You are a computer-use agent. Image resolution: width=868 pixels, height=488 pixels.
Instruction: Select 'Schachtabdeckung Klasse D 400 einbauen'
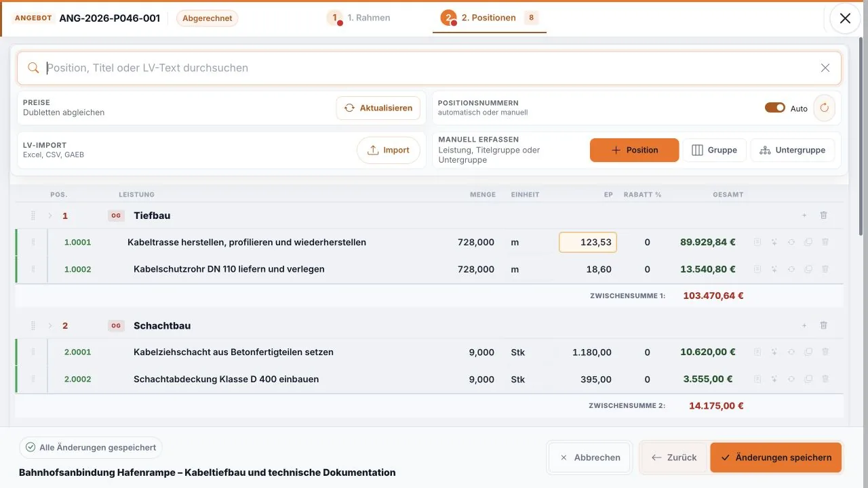[x=226, y=379]
